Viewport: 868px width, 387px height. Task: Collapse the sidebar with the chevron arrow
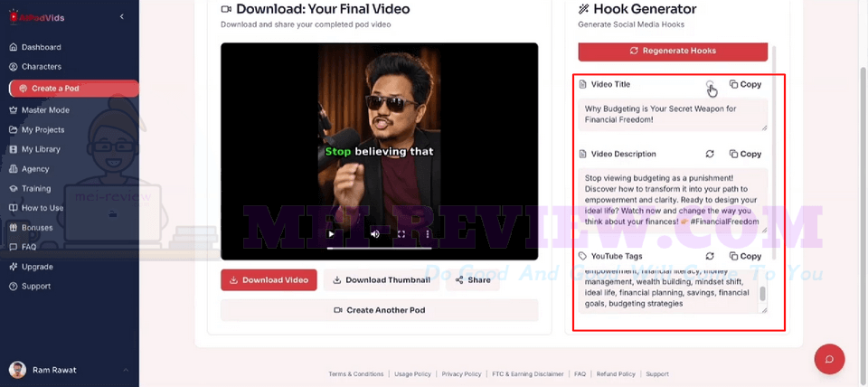click(122, 17)
